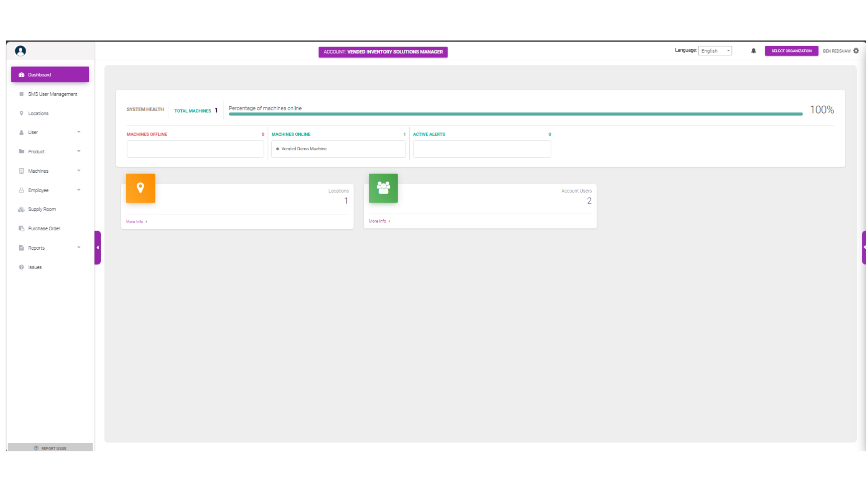Click the Select Organization button

coord(791,51)
